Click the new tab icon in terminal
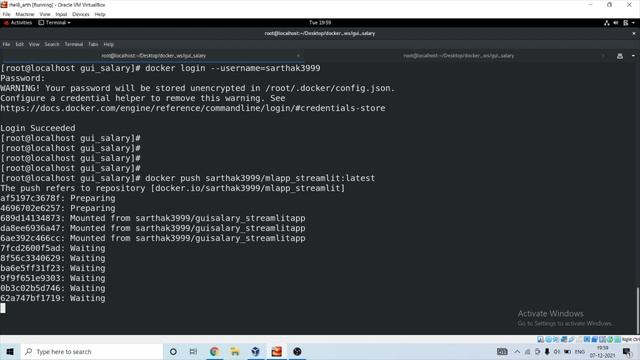The image size is (640, 360). tap(620, 56)
